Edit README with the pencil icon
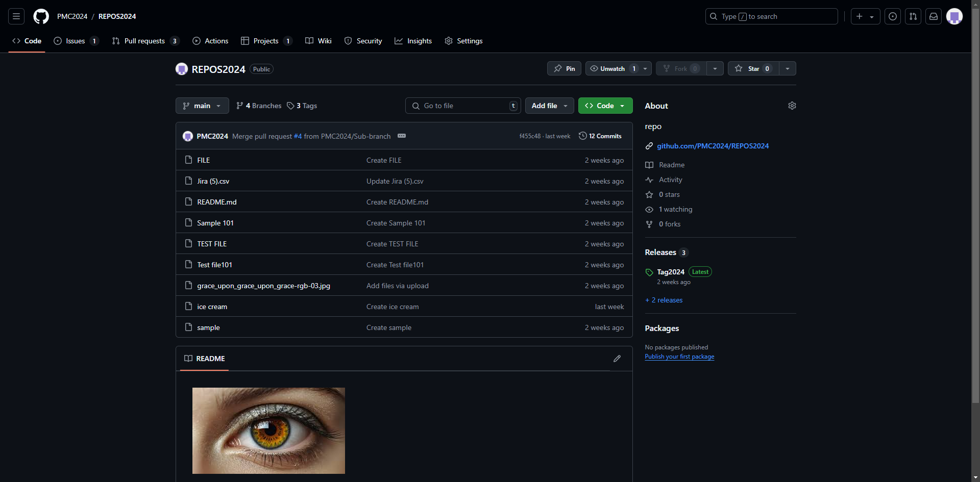 point(617,359)
